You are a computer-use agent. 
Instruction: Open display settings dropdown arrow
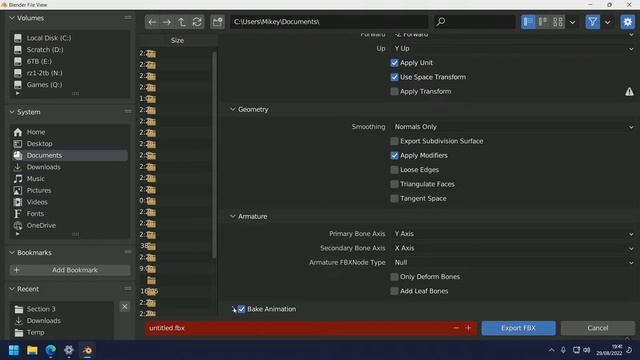[572, 22]
